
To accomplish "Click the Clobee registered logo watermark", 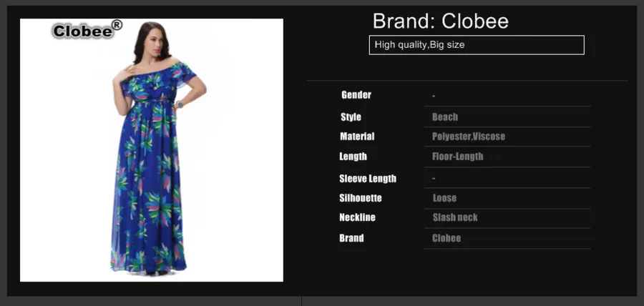I will (x=87, y=30).
